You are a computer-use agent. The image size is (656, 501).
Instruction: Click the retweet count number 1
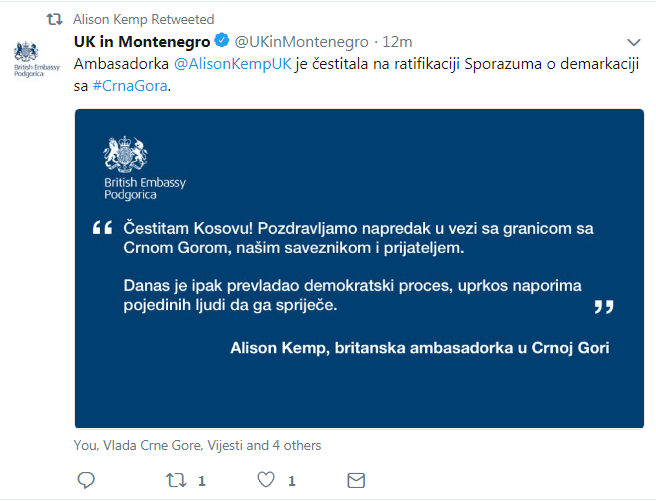[x=202, y=481]
